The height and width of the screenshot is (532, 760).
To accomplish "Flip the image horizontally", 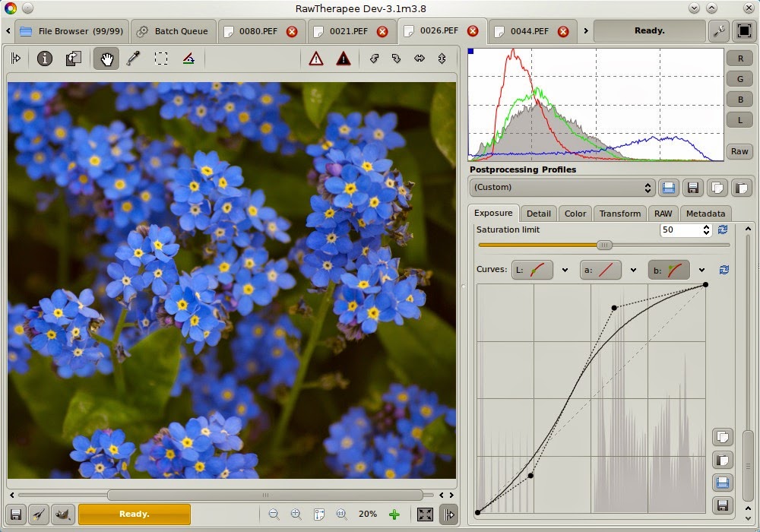I will (x=419, y=59).
